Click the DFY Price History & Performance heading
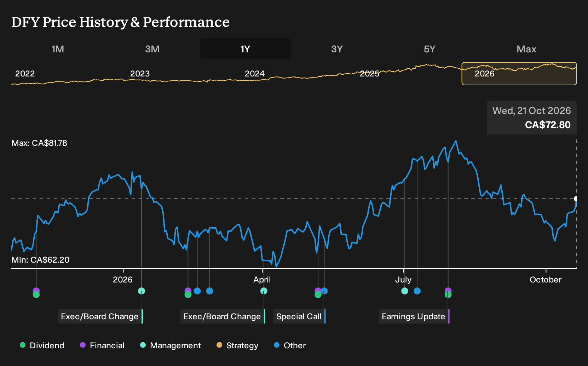Screen dimensions: 588x366 tap(121, 22)
